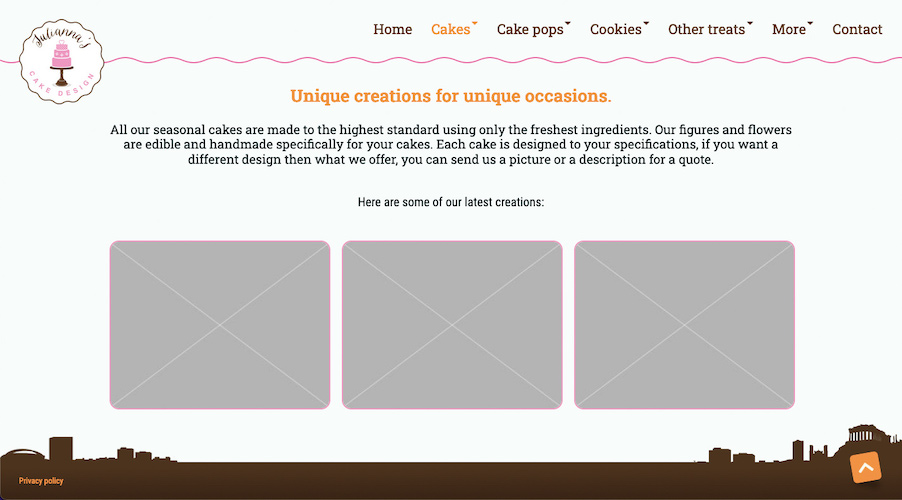Select the Cakes menu item
This screenshot has width=902, height=500.
tap(450, 29)
